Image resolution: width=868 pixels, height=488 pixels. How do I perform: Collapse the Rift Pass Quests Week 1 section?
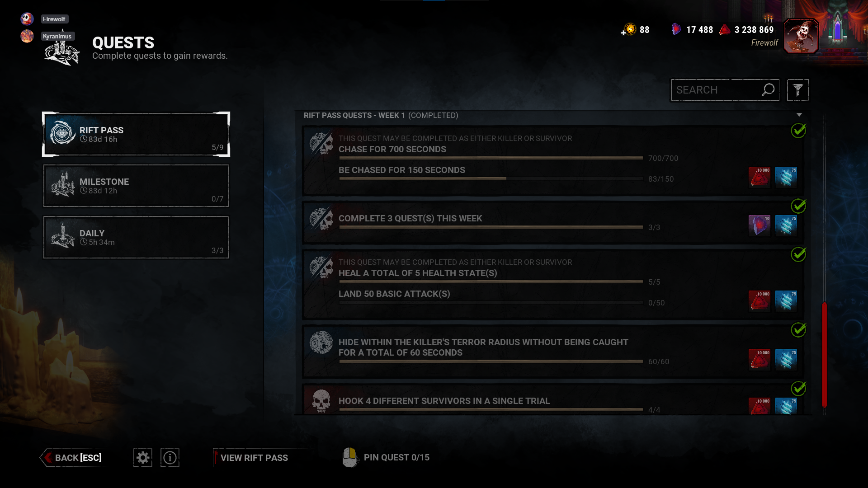click(799, 115)
